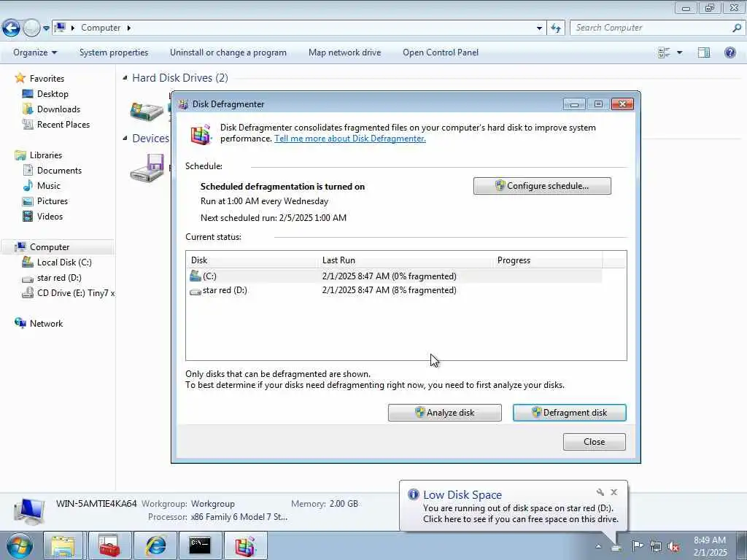Click the Computer breadcrumb in the address bar
The image size is (747, 560).
[101, 28]
